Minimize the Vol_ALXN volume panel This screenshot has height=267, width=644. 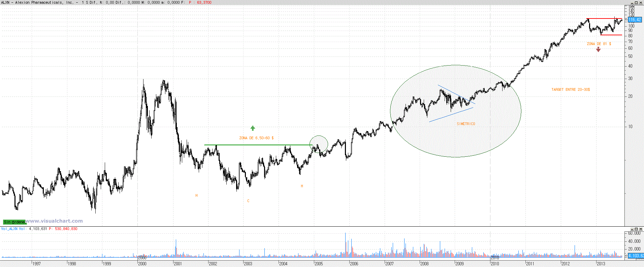[x=632, y=229]
